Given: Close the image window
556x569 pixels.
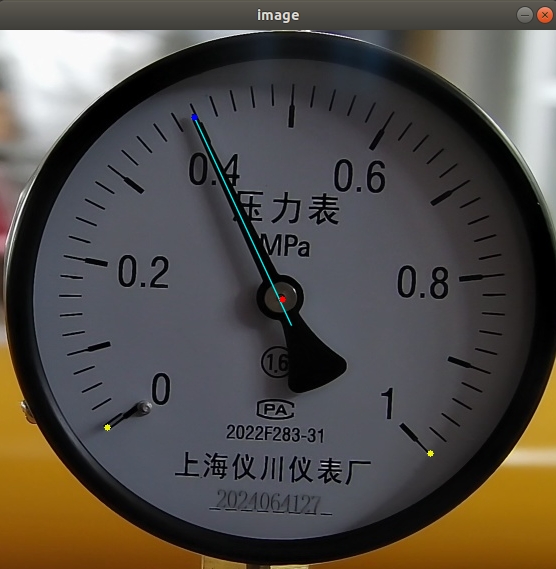Looking at the screenshot, I should (544, 15).
